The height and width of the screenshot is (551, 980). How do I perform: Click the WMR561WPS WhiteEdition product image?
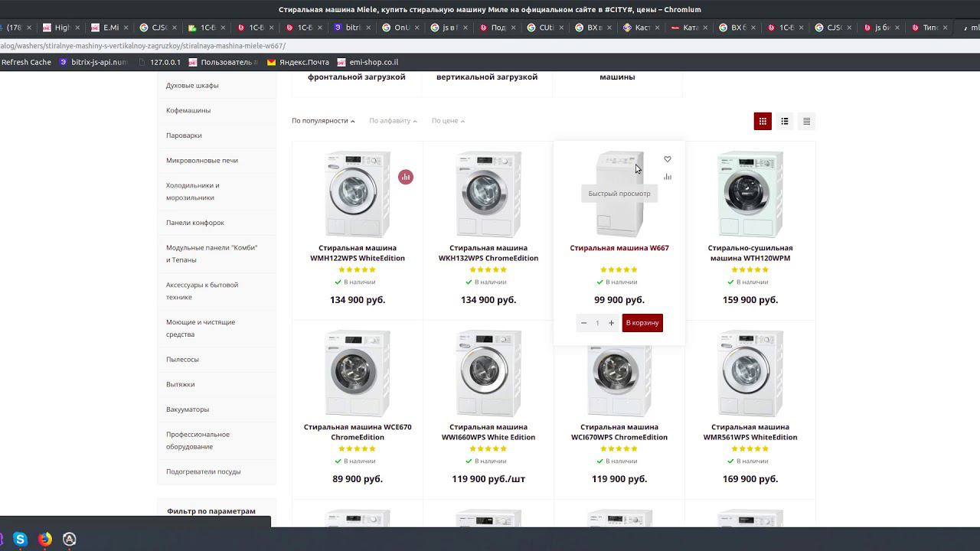coord(750,373)
